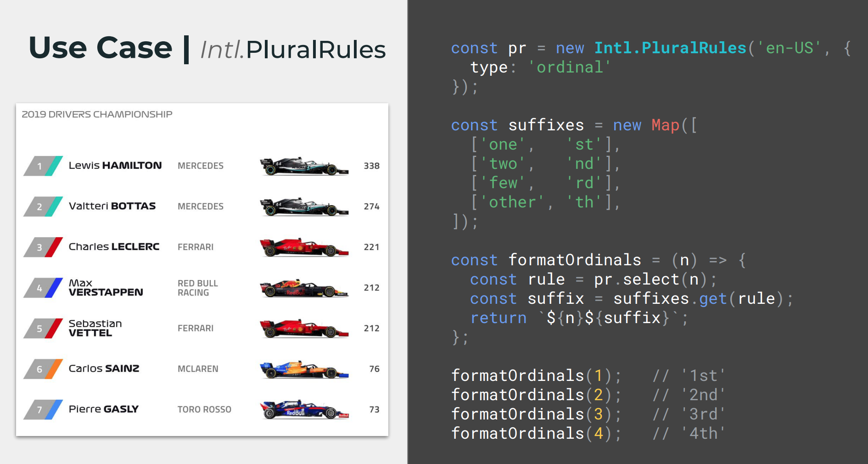
Task: Click the 73 points value
Action: point(375,409)
